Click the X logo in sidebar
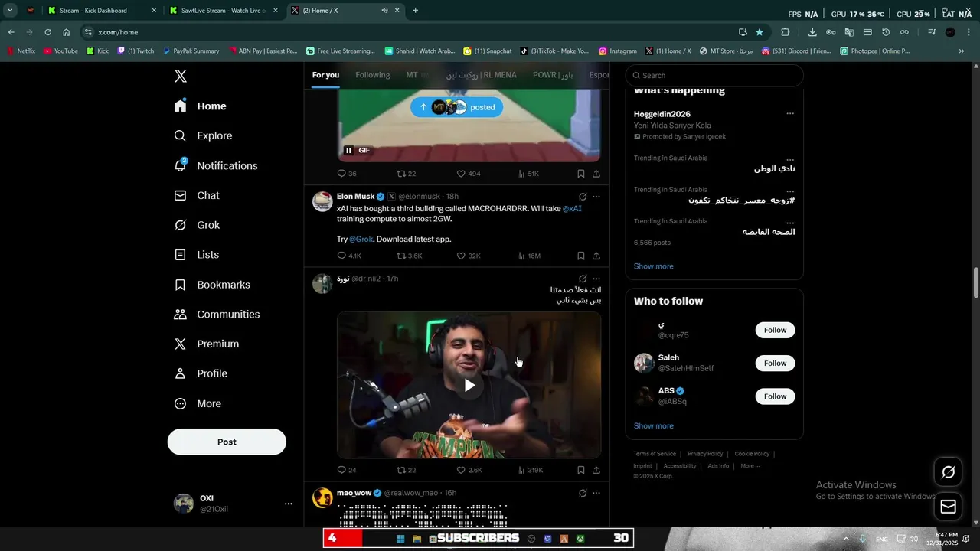This screenshot has width=980, height=551. click(x=181, y=76)
